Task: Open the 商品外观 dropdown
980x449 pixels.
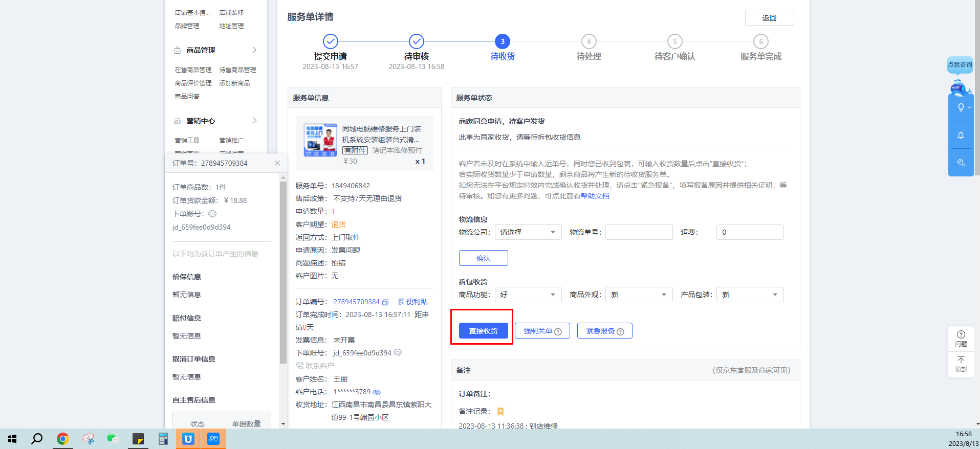Action: [639, 295]
